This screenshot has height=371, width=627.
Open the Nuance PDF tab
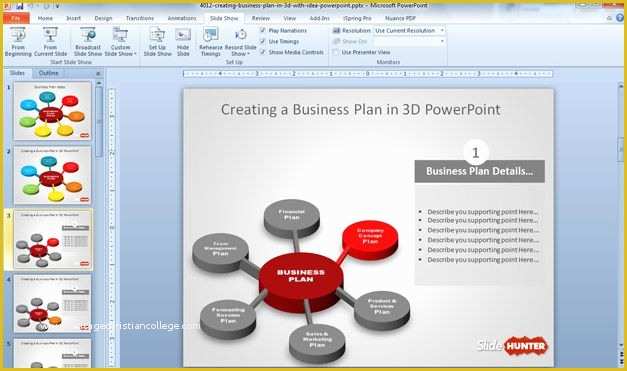click(400, 18)
